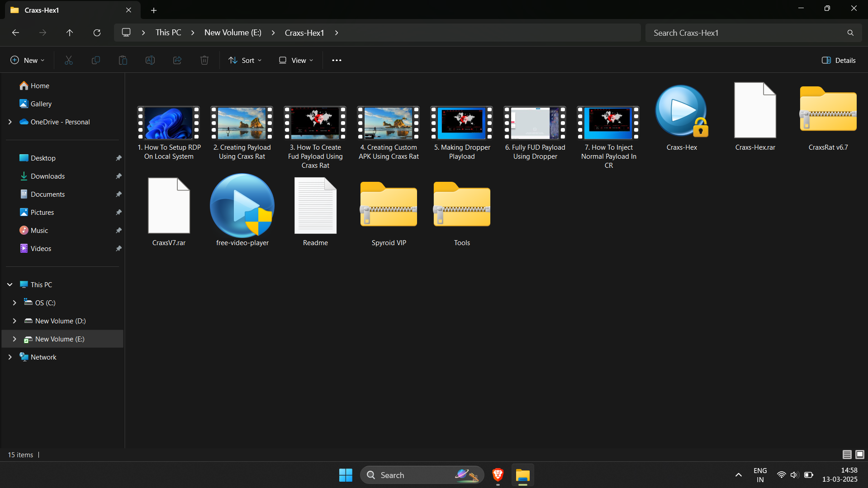Select video 5. Making Dropper Playload
The height and width of the screenshot is (488, 868).
coord(462,133)
